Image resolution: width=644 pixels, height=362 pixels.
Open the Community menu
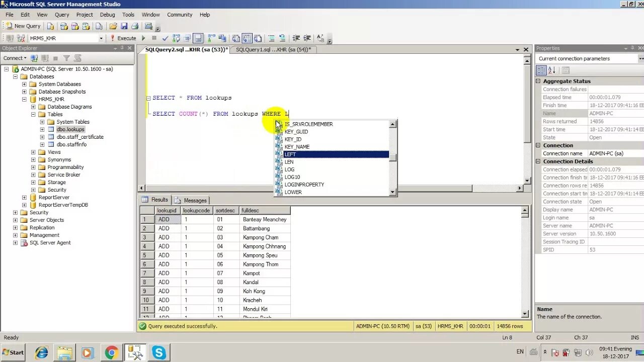pyautogui.click(x=180, y=15)
